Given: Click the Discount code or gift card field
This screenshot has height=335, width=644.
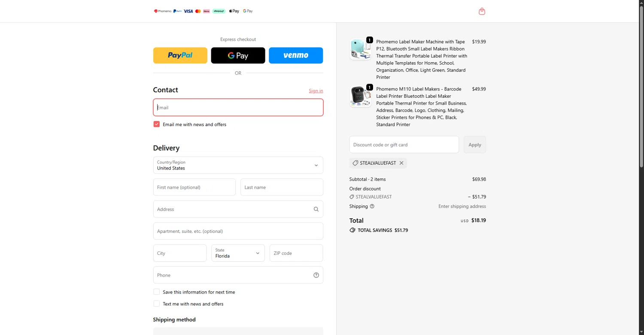Looking at the screenshot, I should point(404,145).
